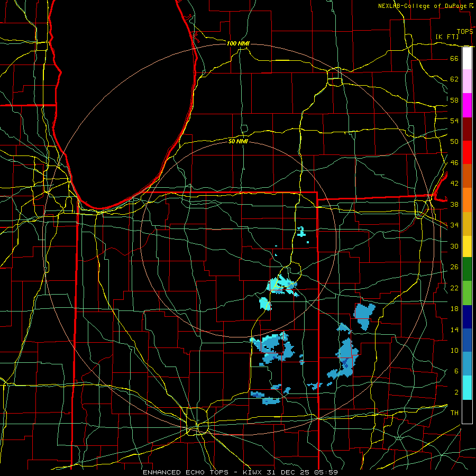Screen dimensions: 476x476
Task: Click the 100 NMI range ring label
Action: pyautogui.click(x=238, y=44)
